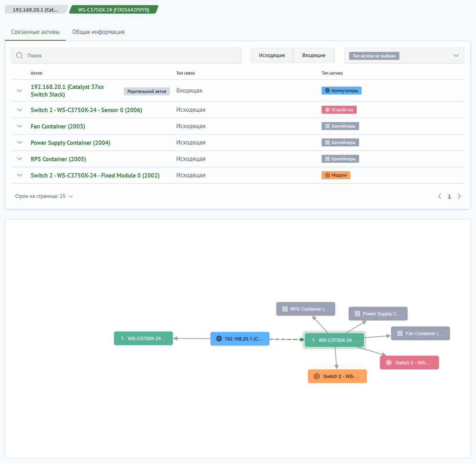Click the search magnifier icon
The height and width of the screenshot is (464, 476).
(x=20, y=55)
